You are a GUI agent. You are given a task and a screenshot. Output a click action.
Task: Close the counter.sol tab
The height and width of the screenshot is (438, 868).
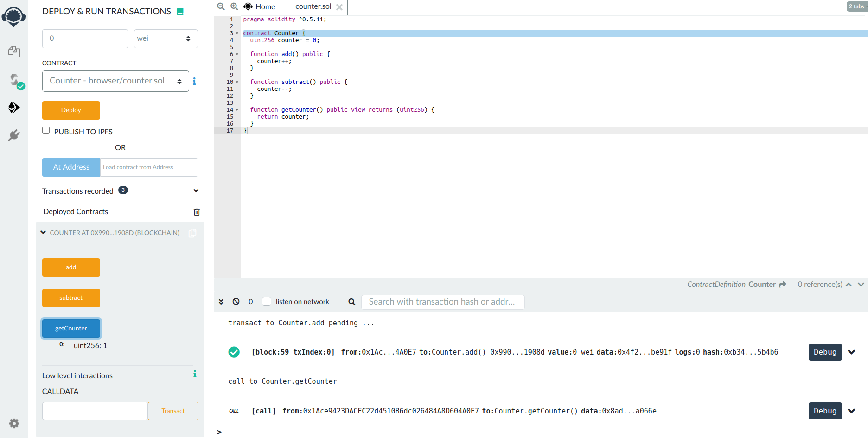pos(339,7)
